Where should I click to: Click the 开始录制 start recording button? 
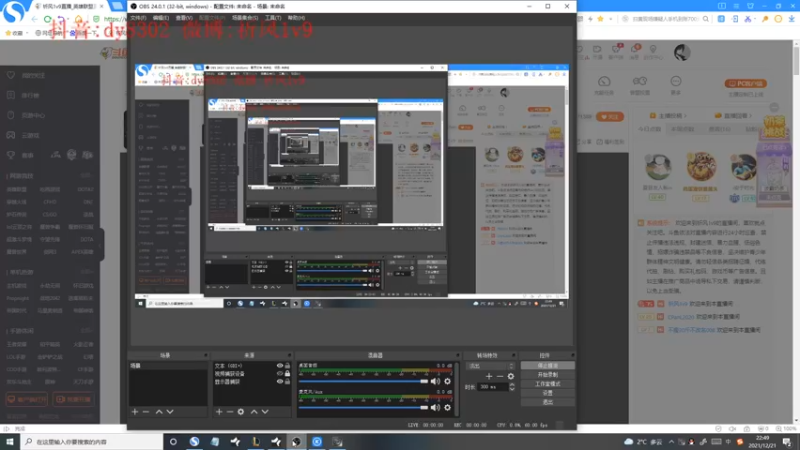(x=547, y=374)
